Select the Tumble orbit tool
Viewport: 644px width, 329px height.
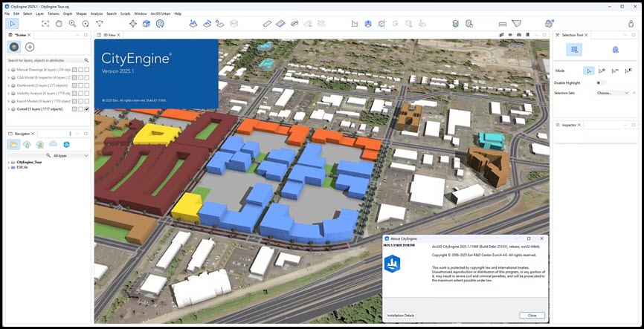point(86,24)
